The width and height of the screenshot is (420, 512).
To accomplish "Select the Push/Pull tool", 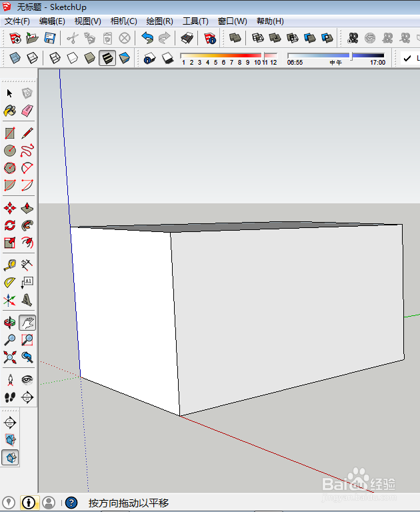I will [27, 208].
